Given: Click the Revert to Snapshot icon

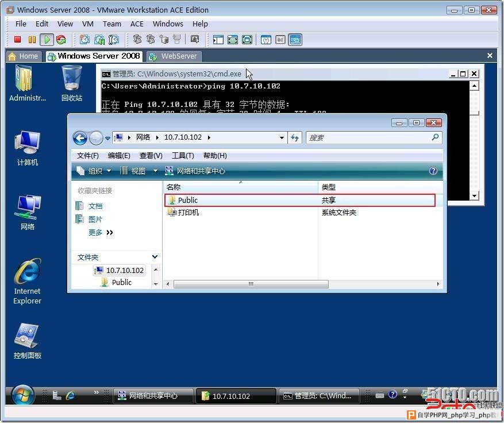Looking at the screenshot, I should click(x=99, y=40).
